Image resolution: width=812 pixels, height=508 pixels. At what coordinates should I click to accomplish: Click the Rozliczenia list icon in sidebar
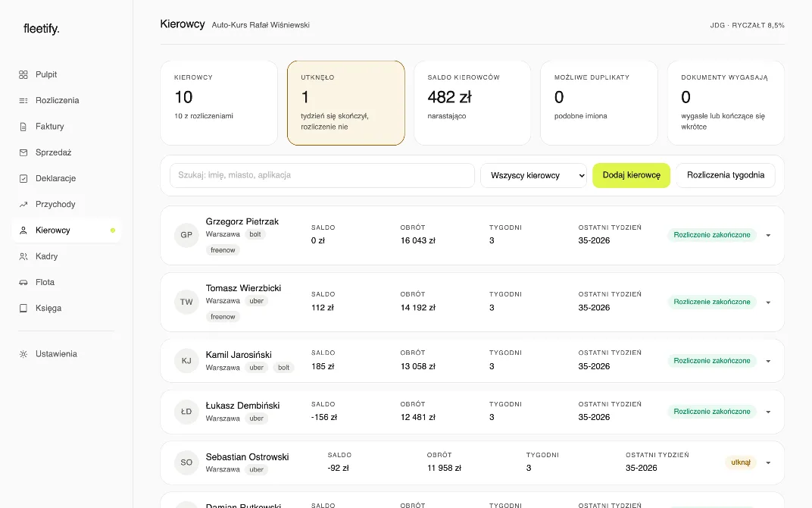tap(23, 101)
